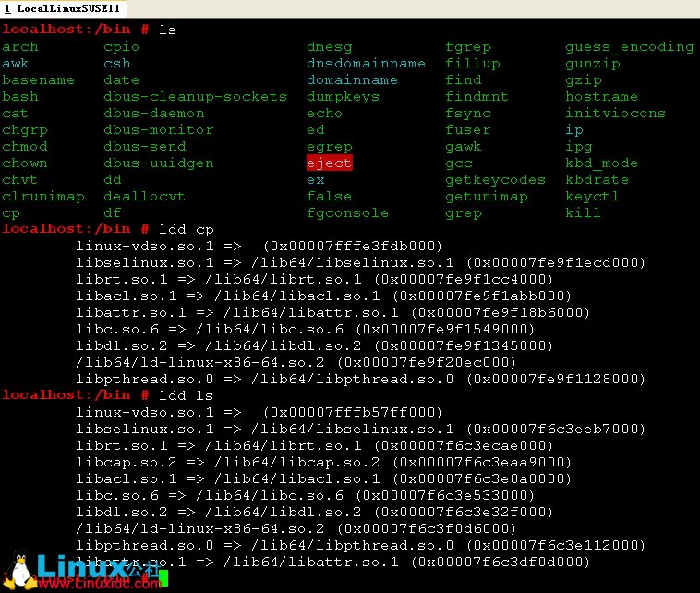700x593 pixels.
Task: Click the findmnt file name
Action: click(477, 96)
